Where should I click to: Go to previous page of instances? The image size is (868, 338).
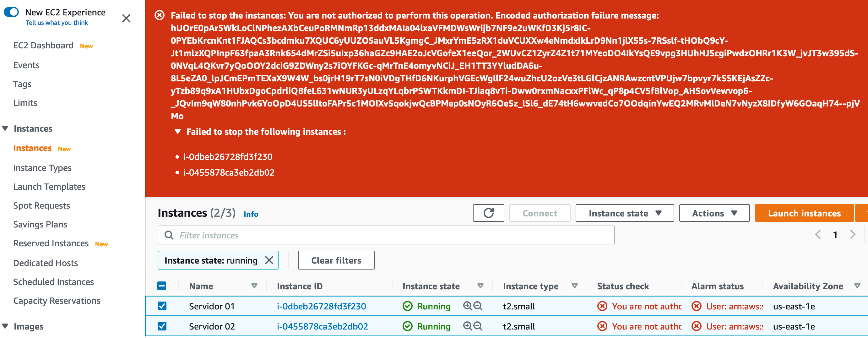tap(818, 235)
